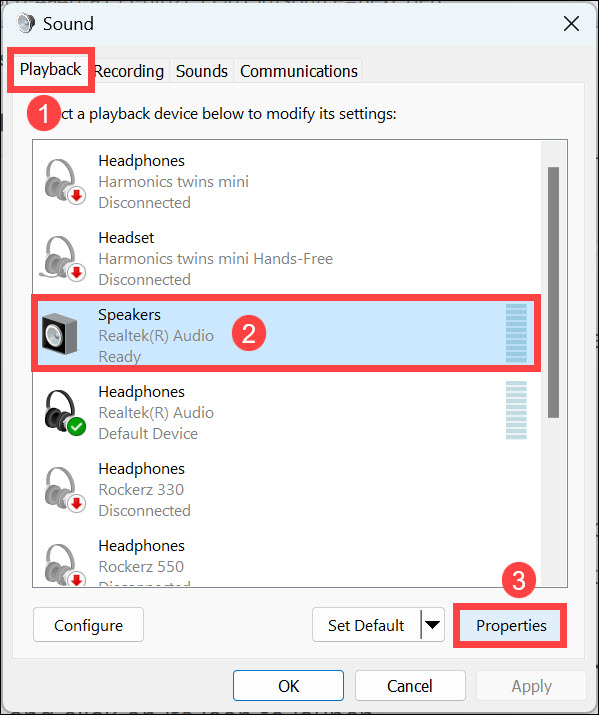Viewport: 599px width, 715px height.
Task: Select the Rockerz 550 headphones icon
Action: (x=64, y=565)
